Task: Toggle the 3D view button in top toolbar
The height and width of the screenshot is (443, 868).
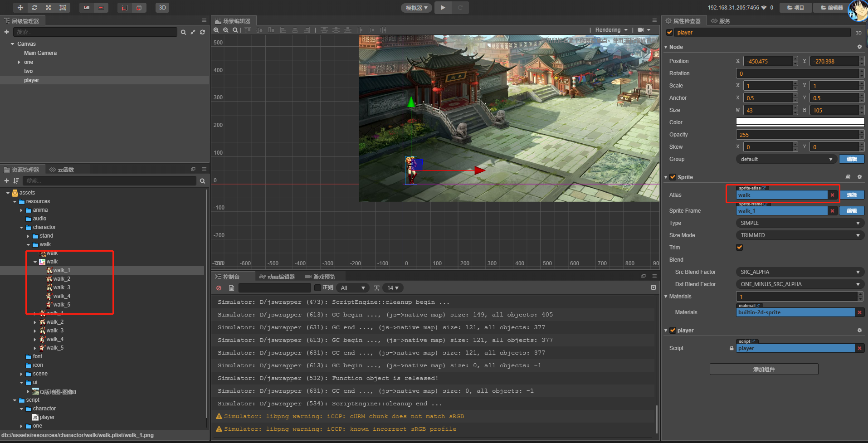Action: pyautogui.click(x=162, y=8)
